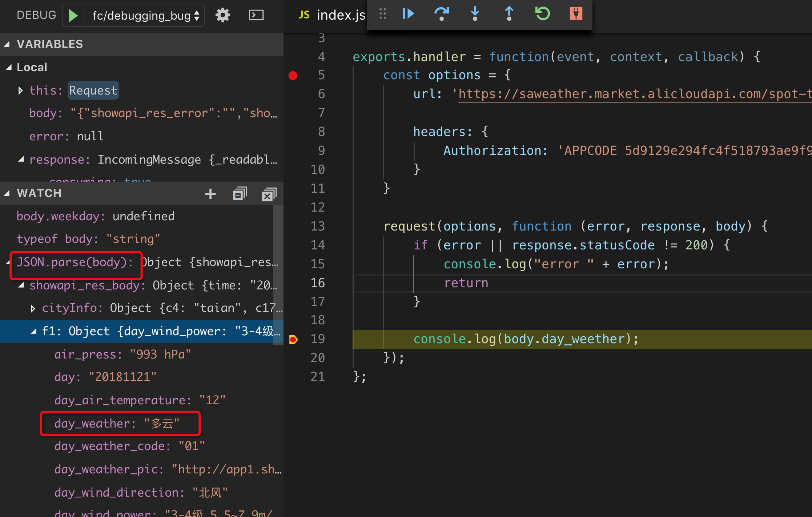Expand the 'this: Request' variable

(21, 91)
